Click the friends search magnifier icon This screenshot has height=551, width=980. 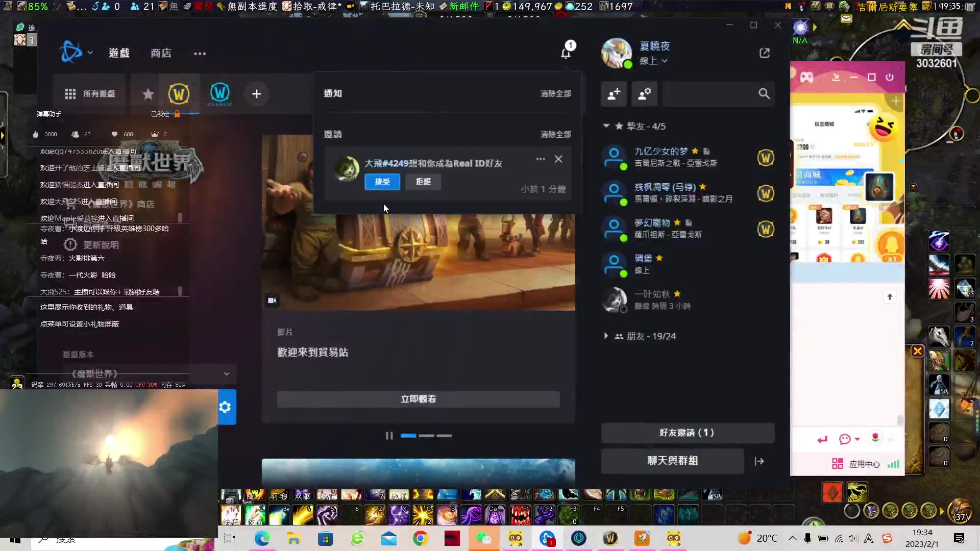coord(764,94)
